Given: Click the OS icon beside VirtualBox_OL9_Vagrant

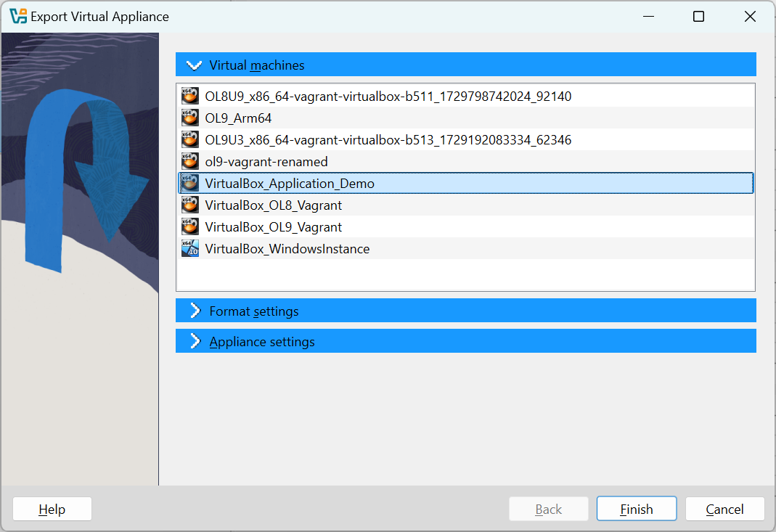Looking at the screenshot, I should click(x=190, y=226).
